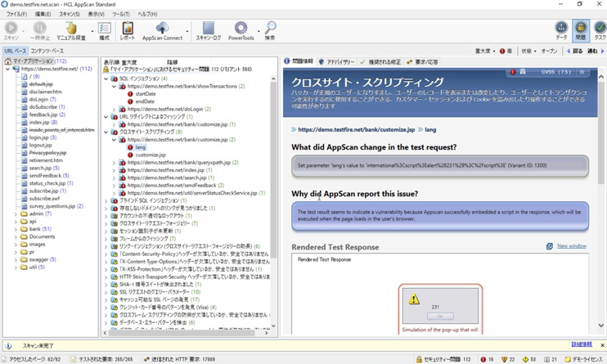Viewport: 607px width, 364px height.
Task: Click the demo license status bar icon
Action: (568, 359)
